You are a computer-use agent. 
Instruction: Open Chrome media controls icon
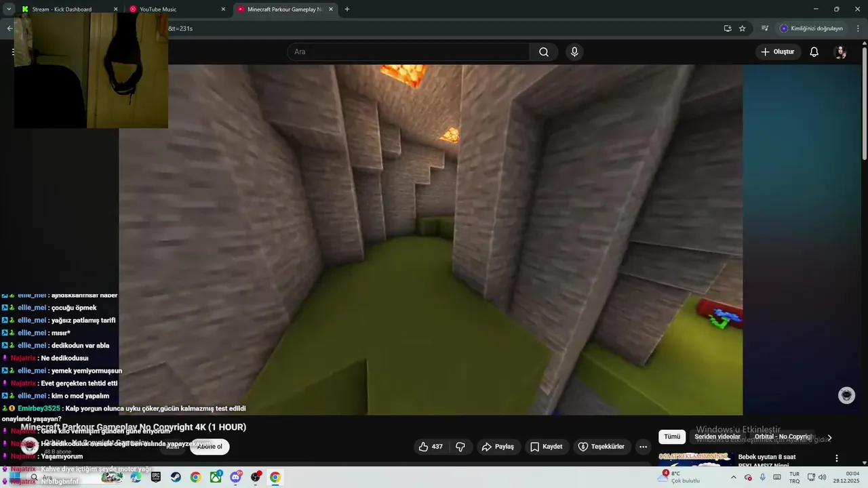click(765, 28)
